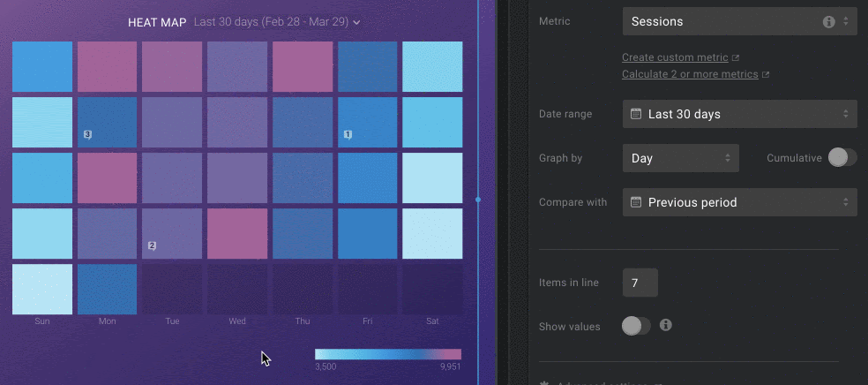Click external link icon beside Create custom metric
Image resolution: width=868 pixels, height=385 pixels.
tap(736, 58)
